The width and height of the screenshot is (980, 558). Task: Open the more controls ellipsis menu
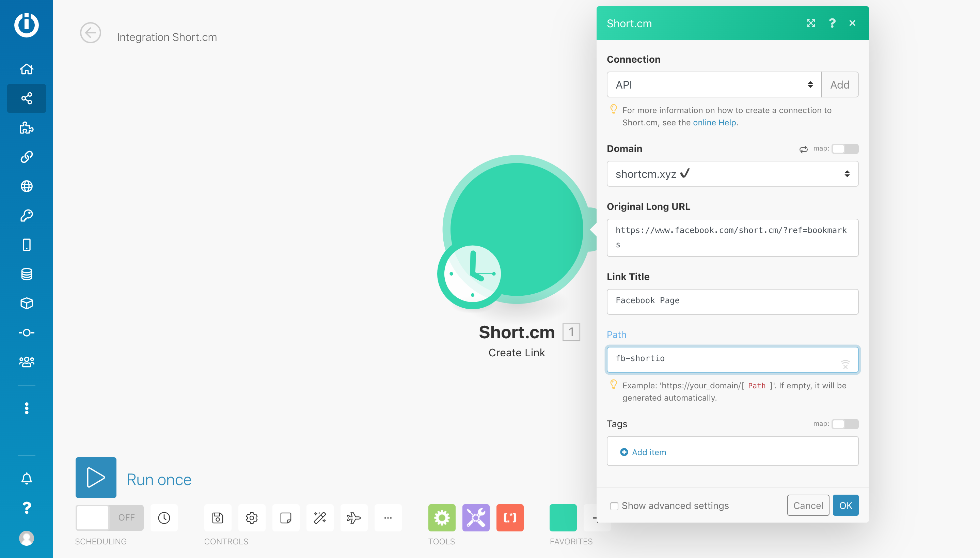point(388,518)
